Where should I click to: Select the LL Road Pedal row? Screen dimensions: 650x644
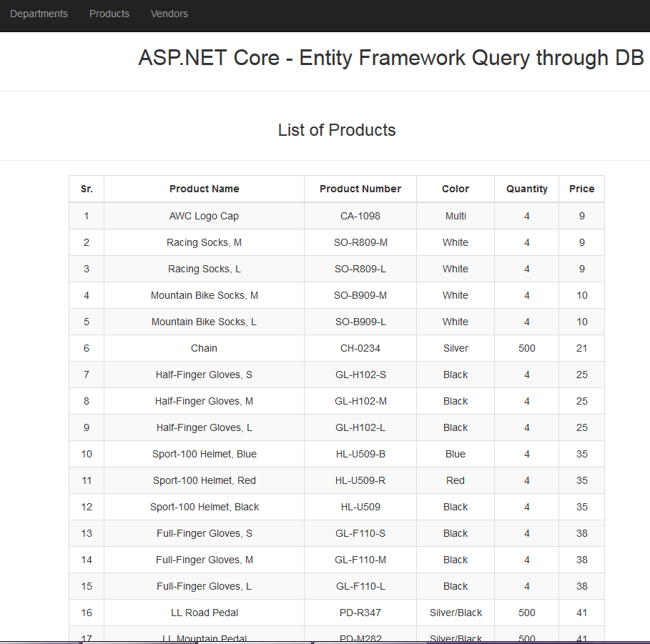[x=204, y=613]
